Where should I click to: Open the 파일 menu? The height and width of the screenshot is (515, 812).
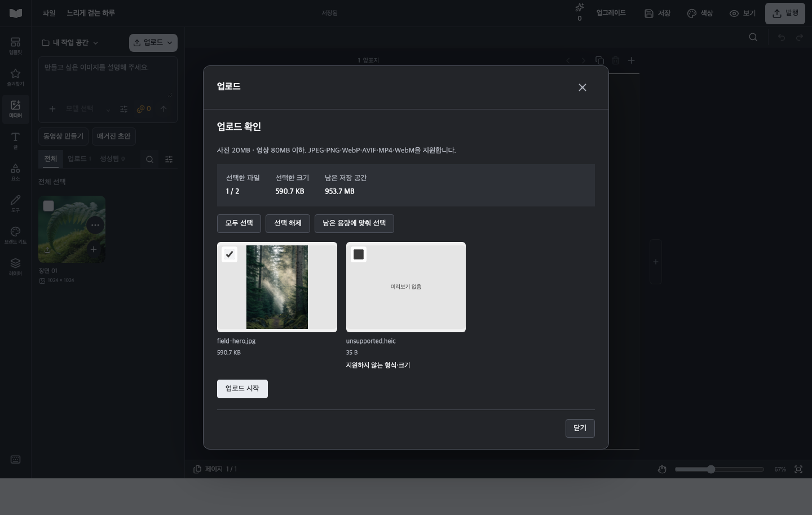pos(49,13)
